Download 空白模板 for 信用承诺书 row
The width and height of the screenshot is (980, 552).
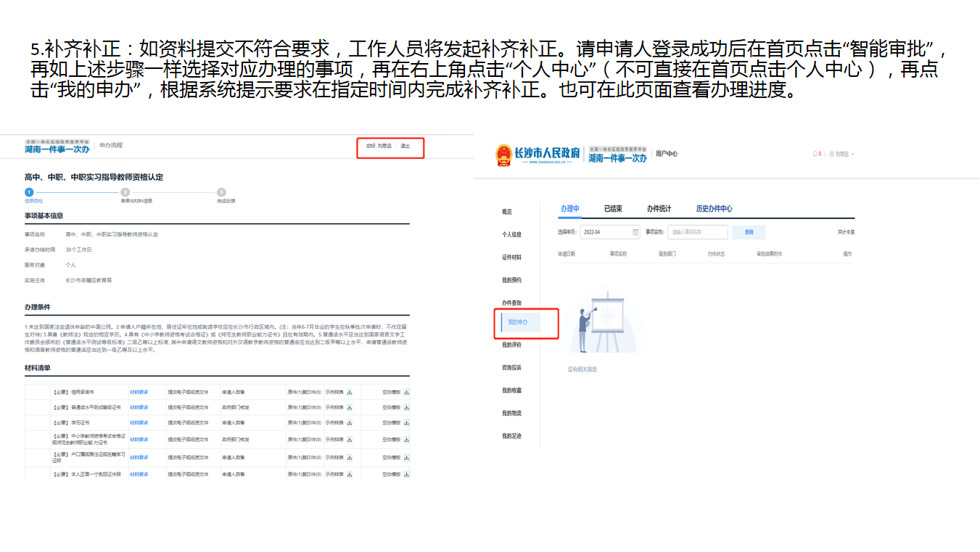pyautogui.click(x=406, y=392)
